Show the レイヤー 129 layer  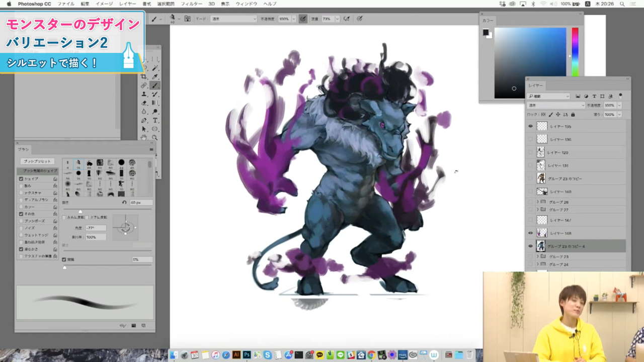[530, 152]
